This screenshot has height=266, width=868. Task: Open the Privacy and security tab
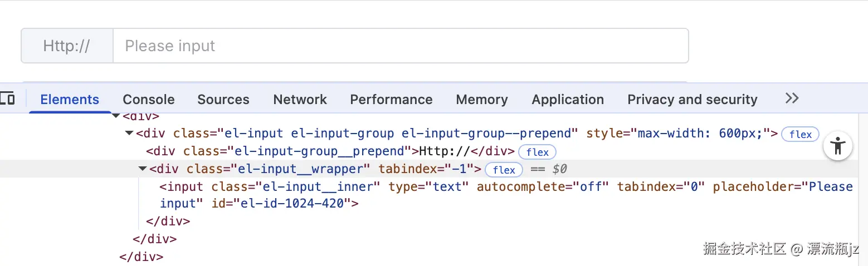[692, 100]
